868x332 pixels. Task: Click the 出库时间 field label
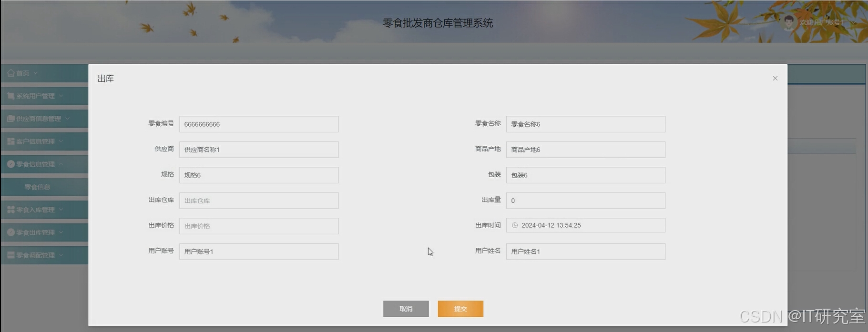coord(488,225)
